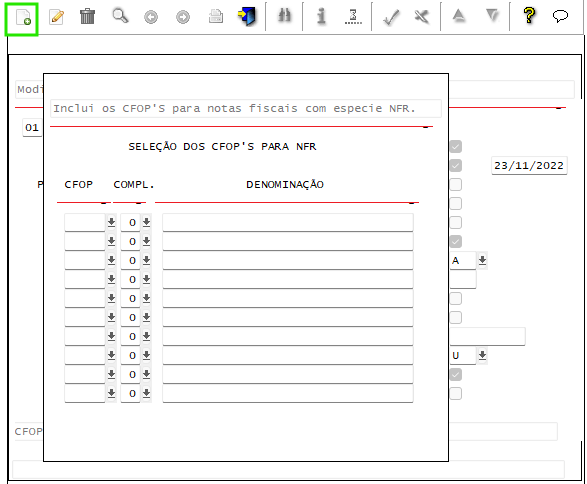587x484 pixels.
Task: Click the exit door icon
Action: 247,17
